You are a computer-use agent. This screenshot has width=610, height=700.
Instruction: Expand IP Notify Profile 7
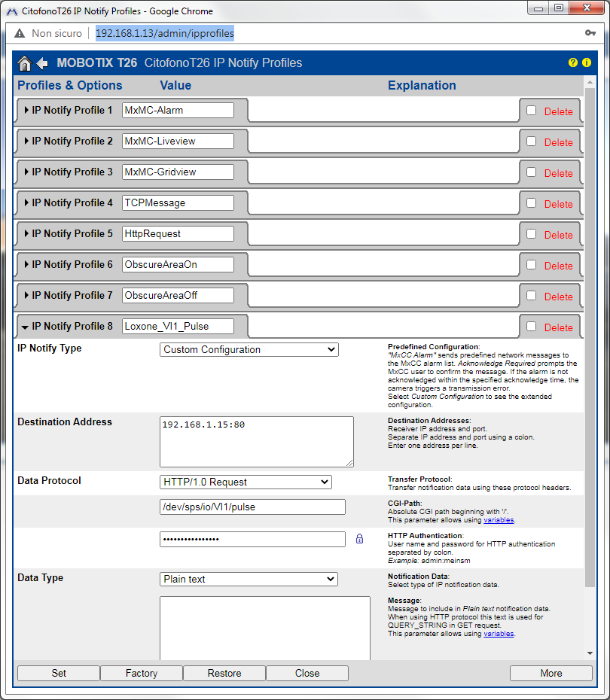tap(26, 295)
